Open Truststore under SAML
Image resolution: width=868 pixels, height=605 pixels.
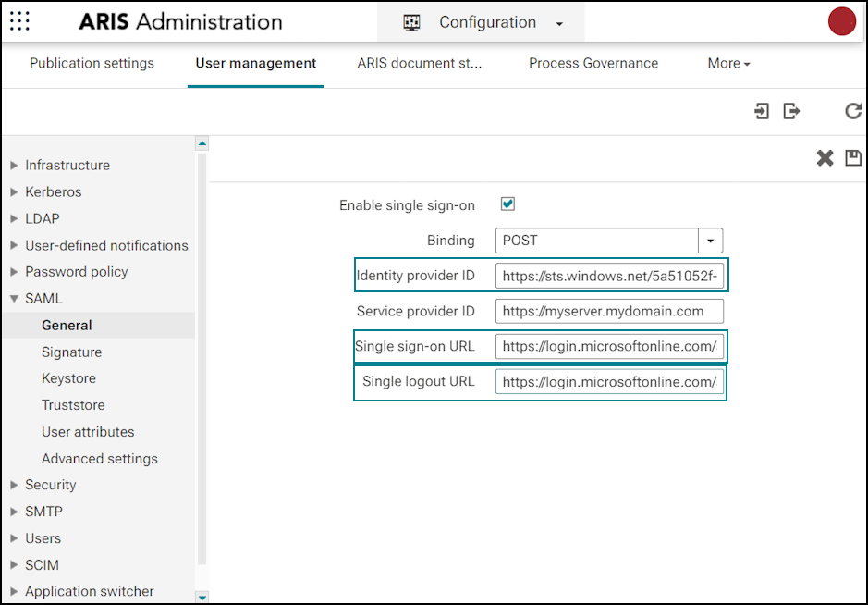click(73, 405)
